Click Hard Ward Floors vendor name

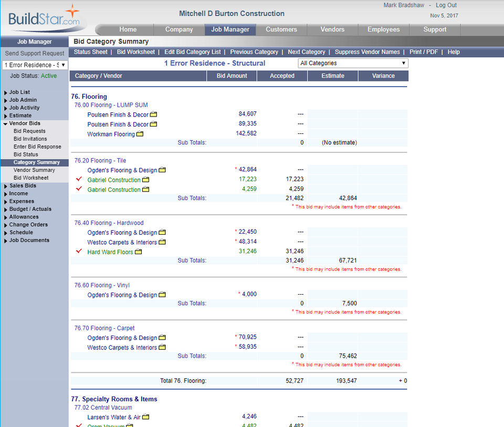coord(110,252)
